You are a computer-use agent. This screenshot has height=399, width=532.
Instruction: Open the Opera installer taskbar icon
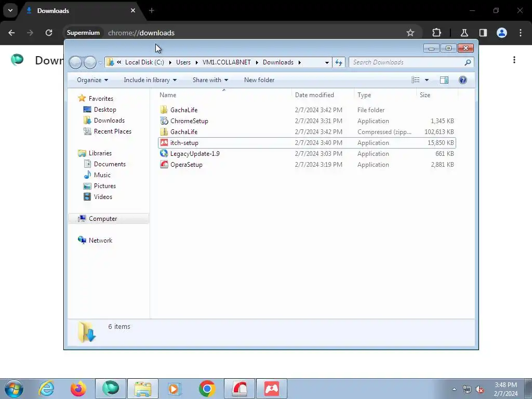[240, 389]
